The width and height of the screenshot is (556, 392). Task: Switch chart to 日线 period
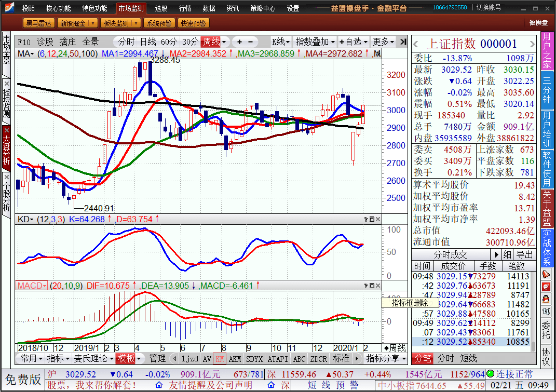[148, 42]
